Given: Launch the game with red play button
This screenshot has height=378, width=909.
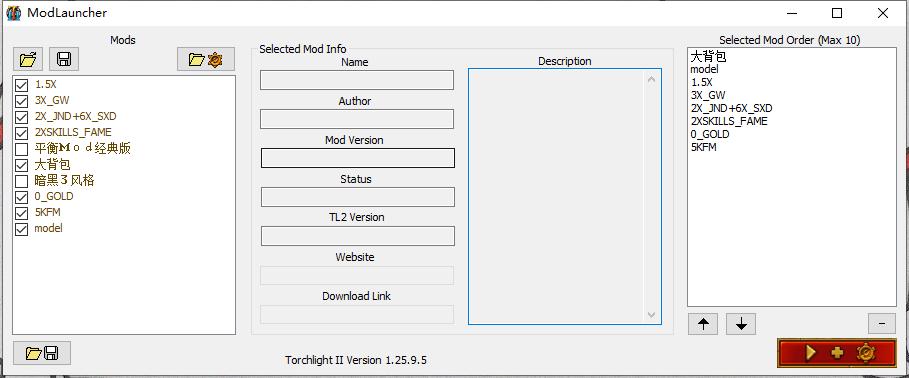Looking at the screenshot, I should (837, 352).
